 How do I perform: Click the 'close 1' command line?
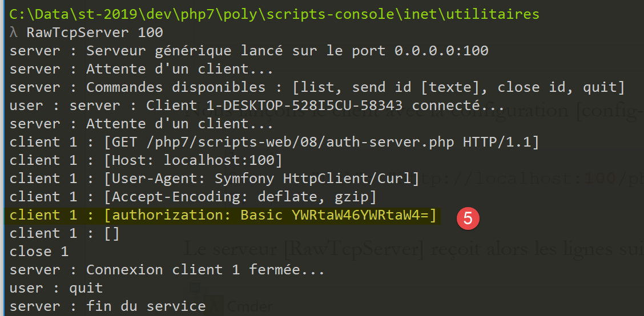pos(39,252)
